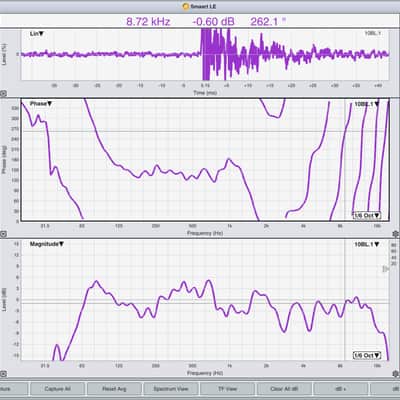Adjust coherence threshold marker beside magnitude plot
Image resolution: width=400 pixels, height=400 pixels.
385,269
